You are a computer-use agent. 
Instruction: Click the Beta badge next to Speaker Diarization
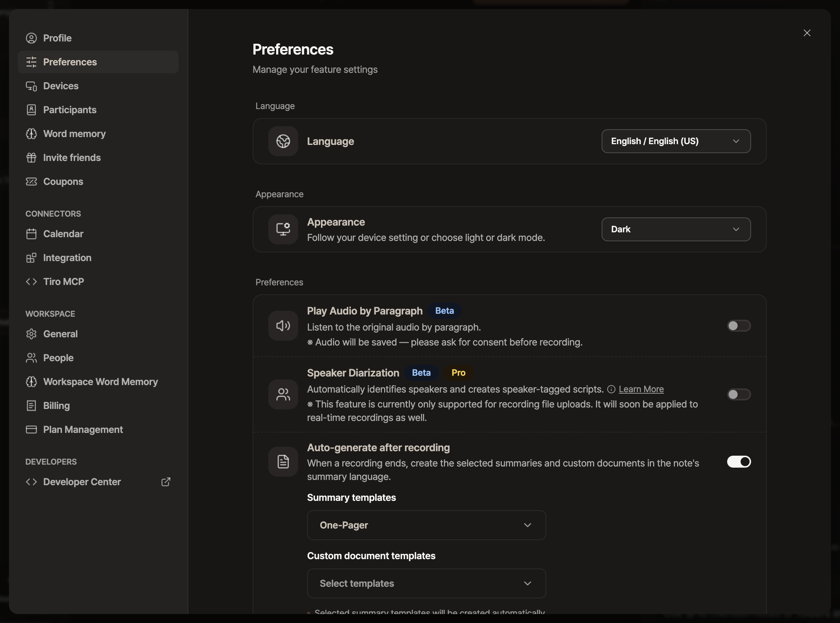(421, 373)
